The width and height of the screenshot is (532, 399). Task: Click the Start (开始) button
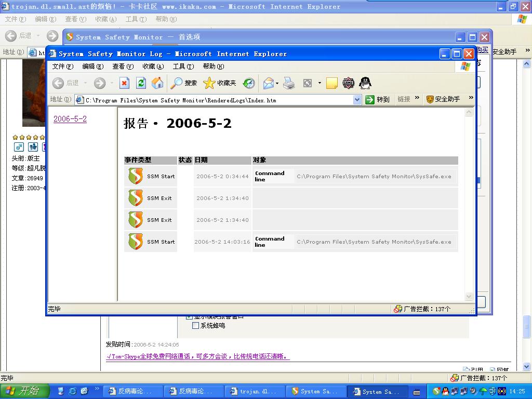pos(24,391)
